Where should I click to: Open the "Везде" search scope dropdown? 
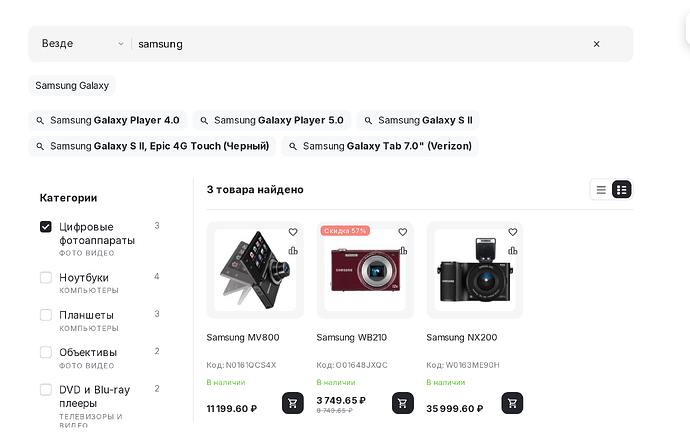point(83,44)
